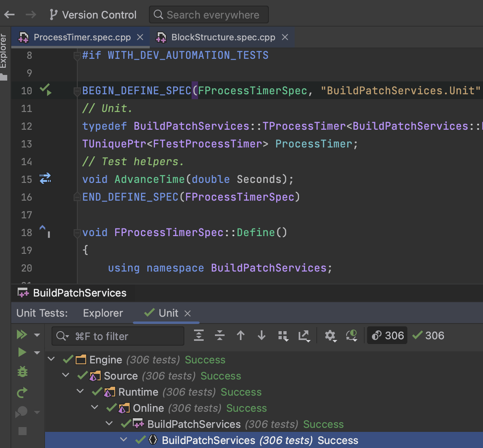Toggle the 306 passed tests filter

428,336
